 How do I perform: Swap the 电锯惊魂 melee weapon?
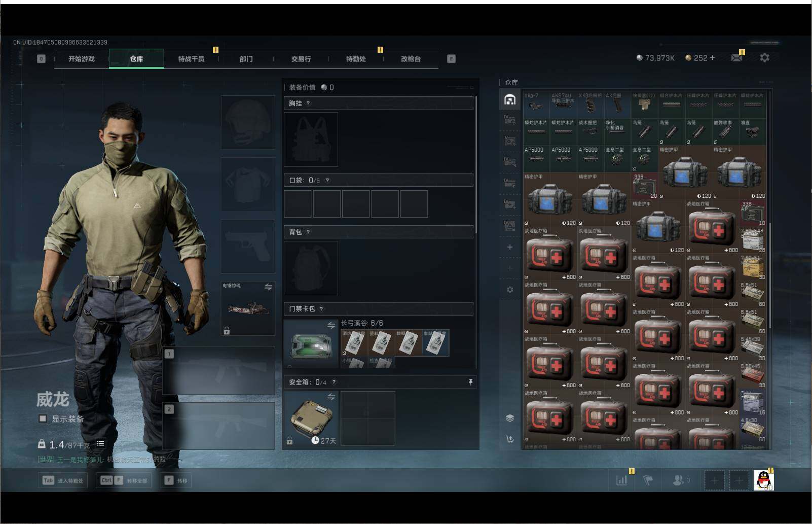pyautogui.click(x=268, y=287)
